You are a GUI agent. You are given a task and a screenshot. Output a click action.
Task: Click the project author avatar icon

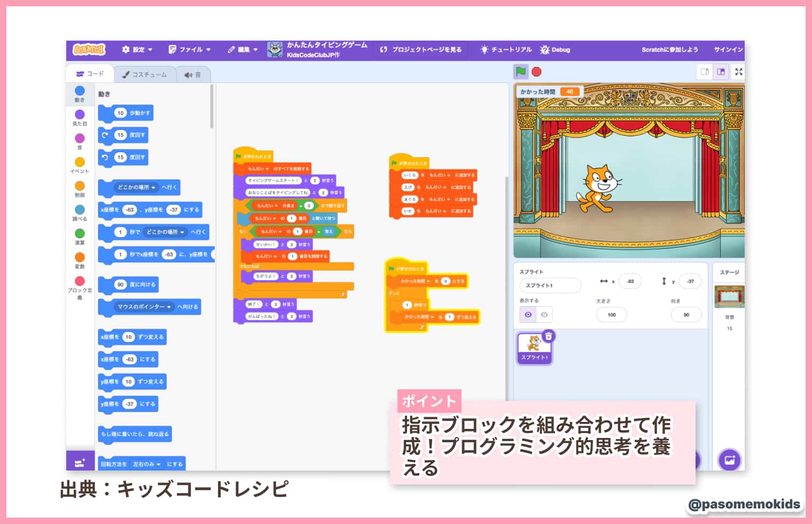(x=275, y=50)
